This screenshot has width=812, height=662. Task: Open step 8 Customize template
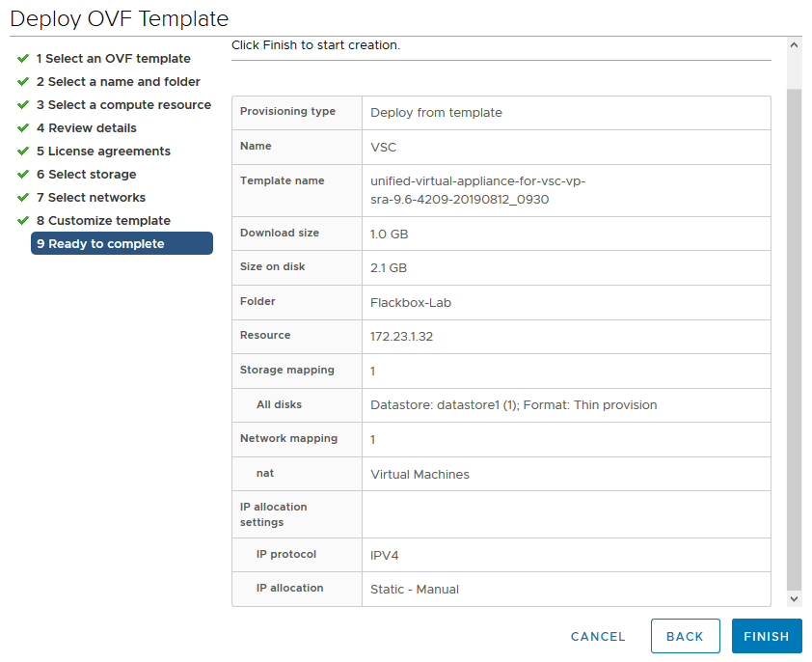(103, 221)
